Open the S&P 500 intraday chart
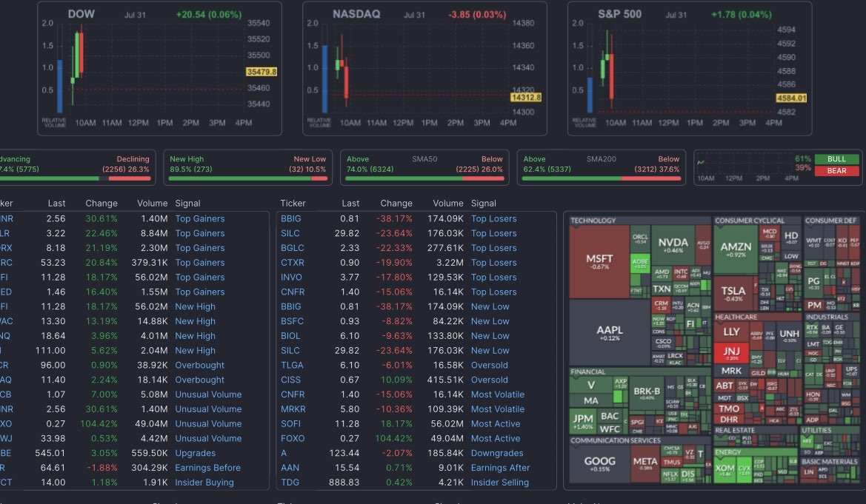This screenshot has width=866, height=504. click(x=689, y=68)
